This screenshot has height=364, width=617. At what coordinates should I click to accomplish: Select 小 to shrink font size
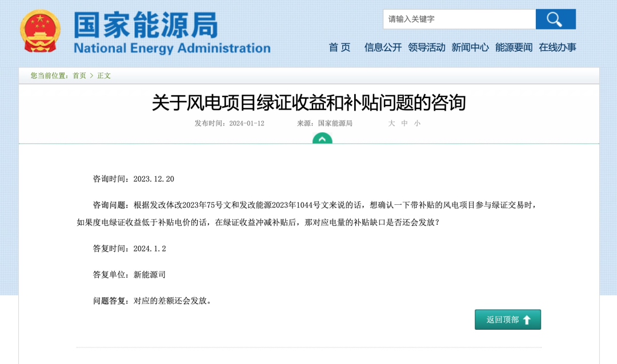click(x=416, y=123)
